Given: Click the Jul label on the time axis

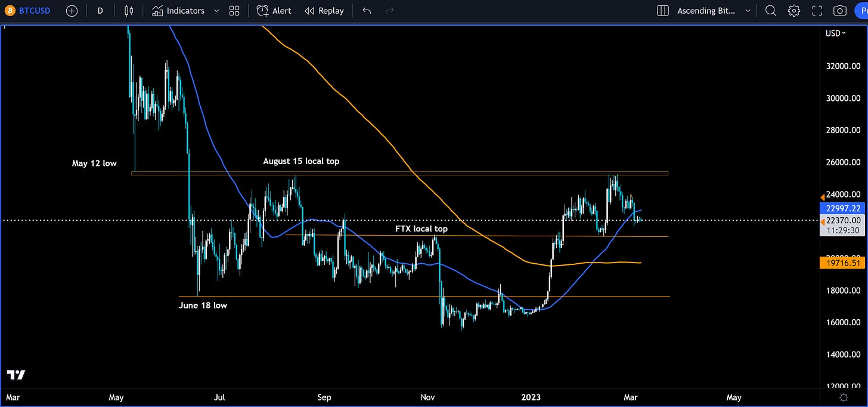Looking at the screenshot, I should (220, 397).
